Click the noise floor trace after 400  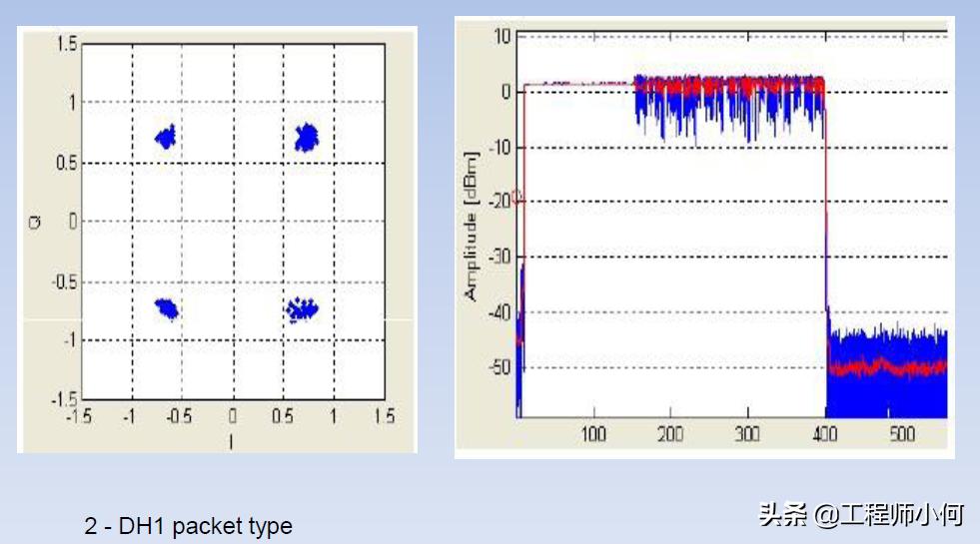click(x=887, y=370)
